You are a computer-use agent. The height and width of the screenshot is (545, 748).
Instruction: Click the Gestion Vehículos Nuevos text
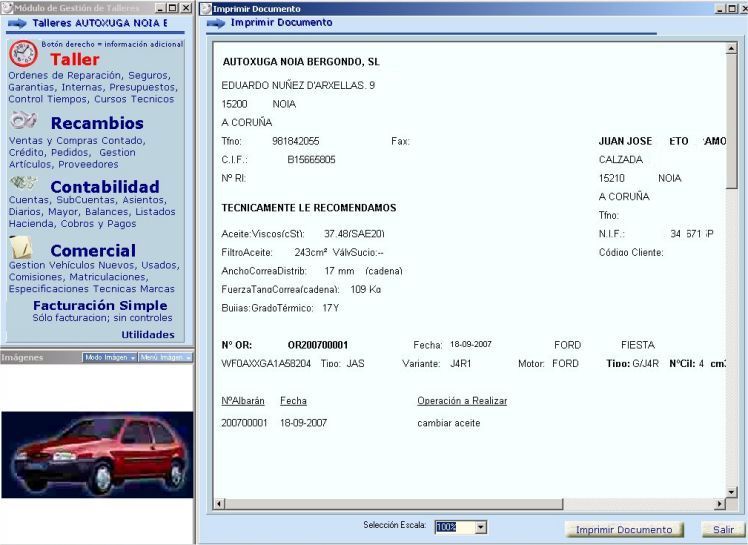tap(94, 277)
